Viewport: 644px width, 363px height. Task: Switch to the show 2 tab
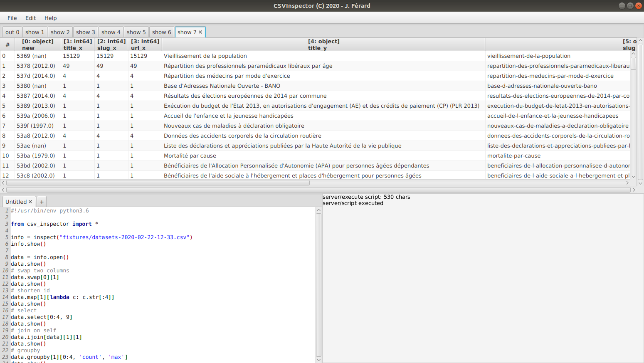tap(60, 32)
